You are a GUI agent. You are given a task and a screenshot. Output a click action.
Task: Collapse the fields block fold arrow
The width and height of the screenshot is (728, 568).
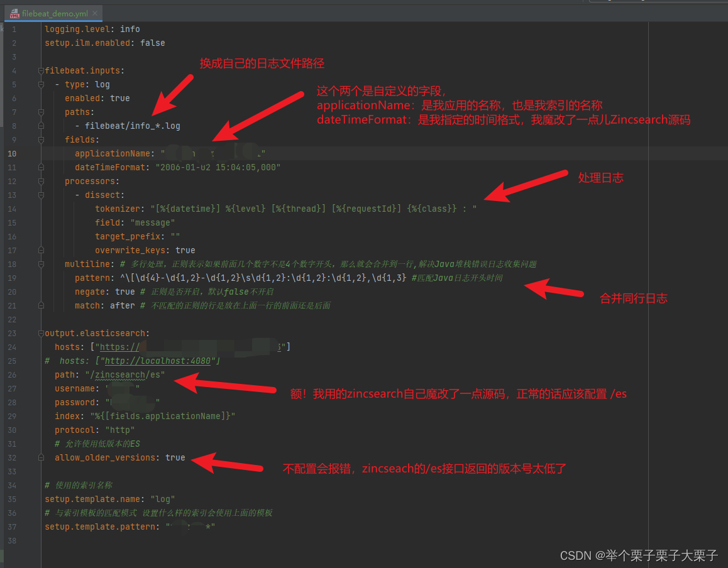click(41, 139)
